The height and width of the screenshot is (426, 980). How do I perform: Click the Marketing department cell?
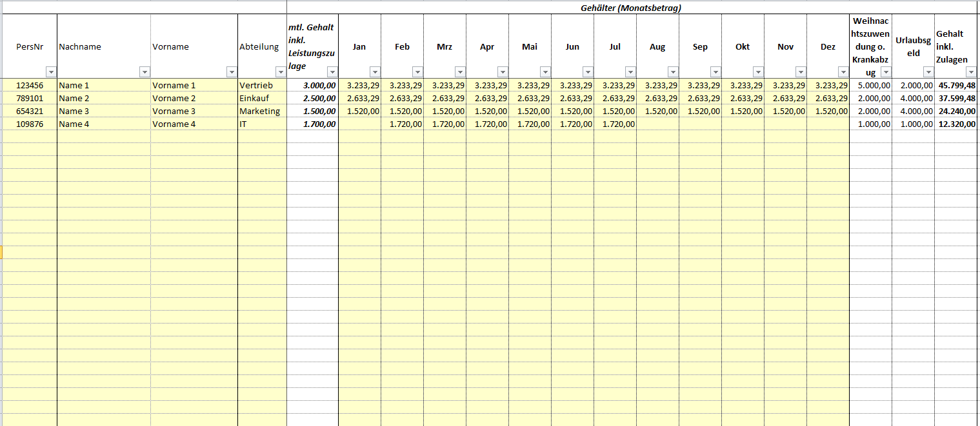pos(261,111)
